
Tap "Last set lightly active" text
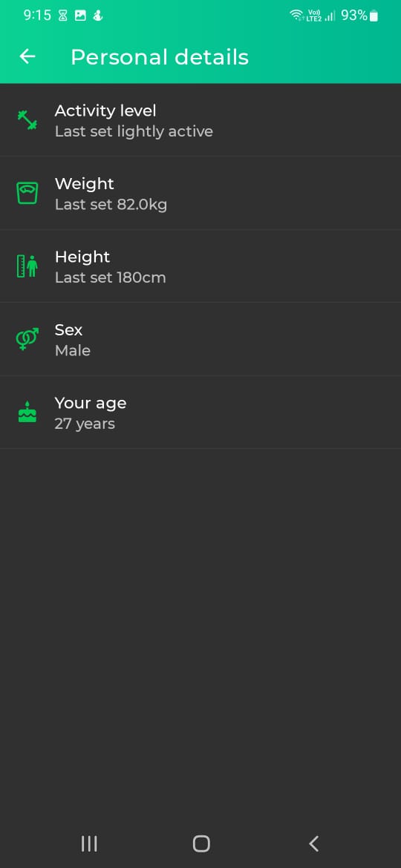(x=134, y=132)
